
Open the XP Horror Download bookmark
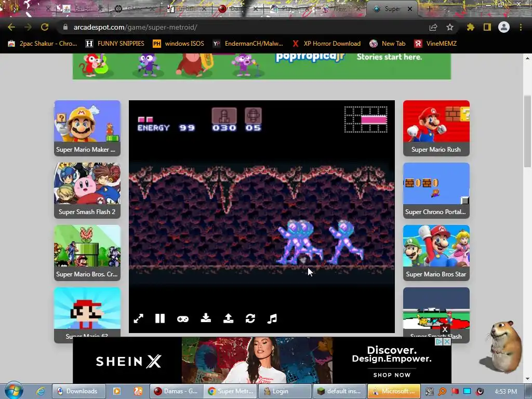click(x=326, y=44)
